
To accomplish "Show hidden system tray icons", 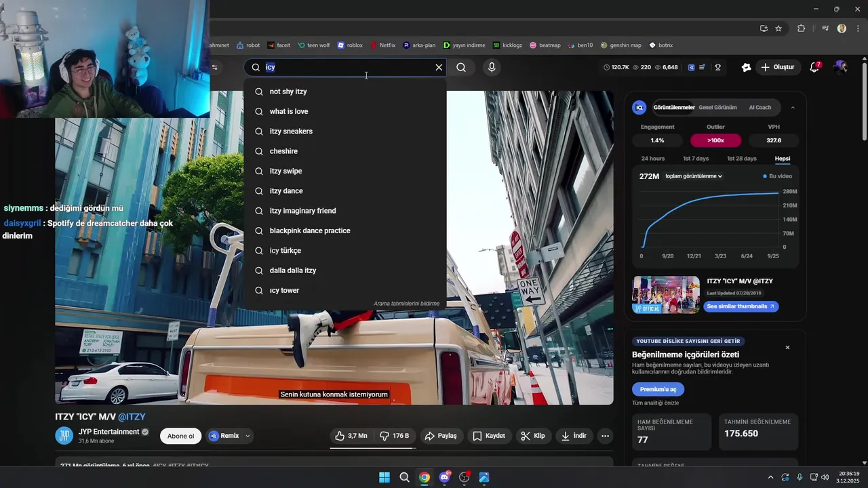I will pyautogui.click(x=770, y=477).
